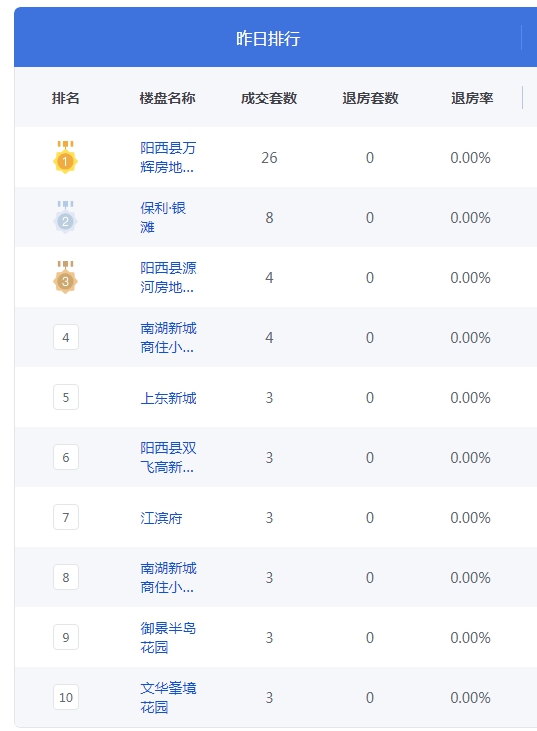Open the 上东新城 property link
The height and width of the screenshot is (731, 537).
[168, 398]
